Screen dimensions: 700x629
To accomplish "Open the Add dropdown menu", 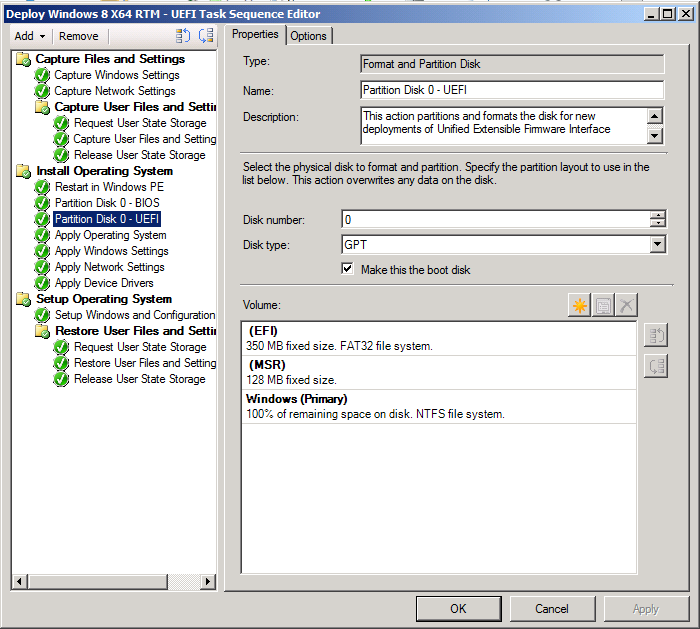I will coord(30,36).
